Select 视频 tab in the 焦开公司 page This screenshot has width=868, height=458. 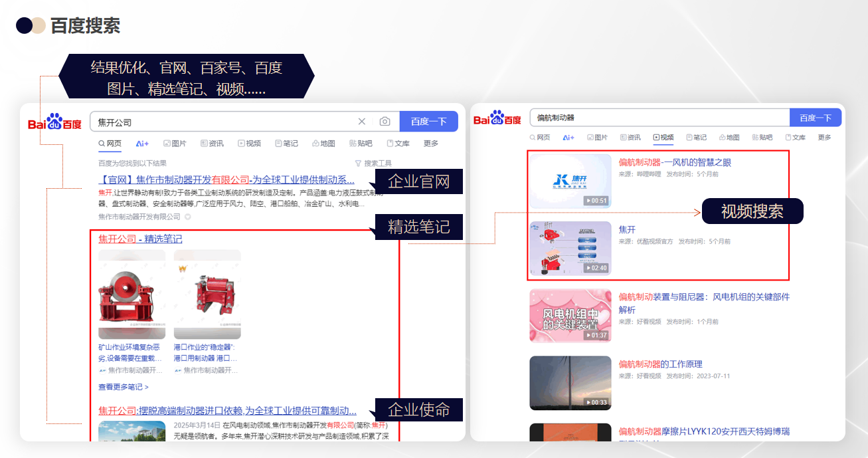point(250,143)
